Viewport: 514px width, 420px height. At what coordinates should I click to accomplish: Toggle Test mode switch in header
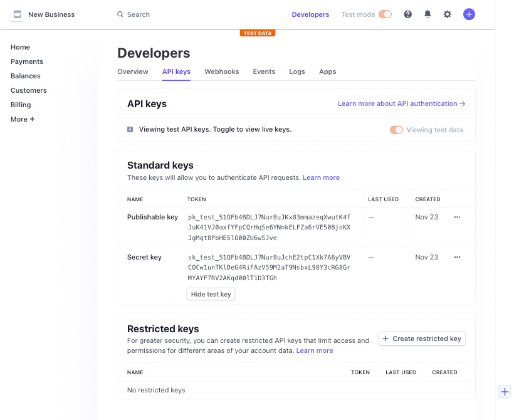click(x=385, y=14)
